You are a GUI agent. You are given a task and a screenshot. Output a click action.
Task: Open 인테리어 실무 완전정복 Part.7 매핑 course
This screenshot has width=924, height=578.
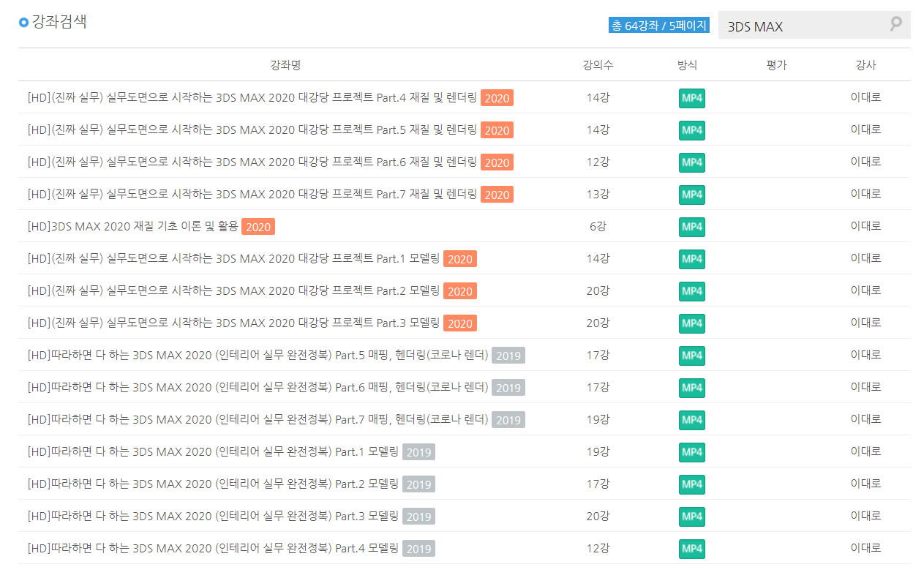[x=258, y=419]
